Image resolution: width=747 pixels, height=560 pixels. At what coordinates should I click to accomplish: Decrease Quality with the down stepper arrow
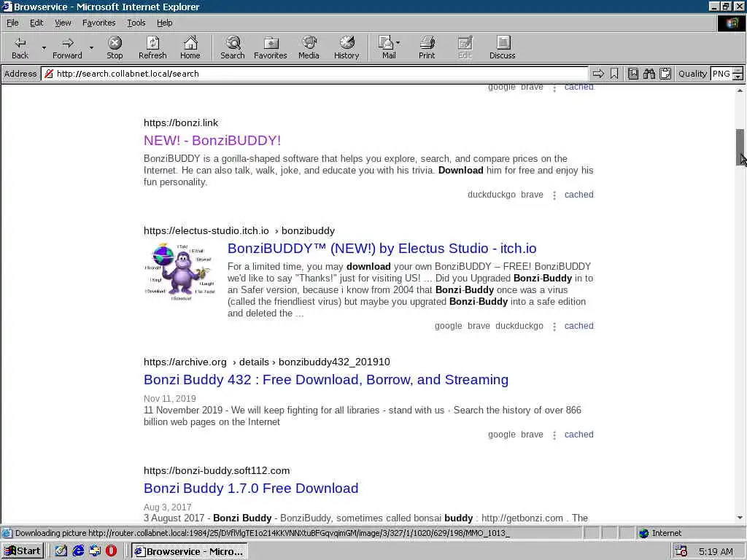[738, 77]
